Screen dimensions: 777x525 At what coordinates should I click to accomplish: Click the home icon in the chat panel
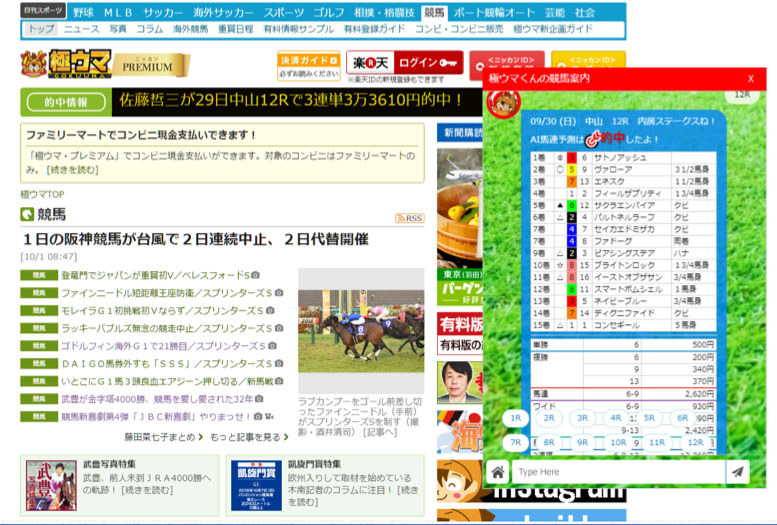point(498,472)
